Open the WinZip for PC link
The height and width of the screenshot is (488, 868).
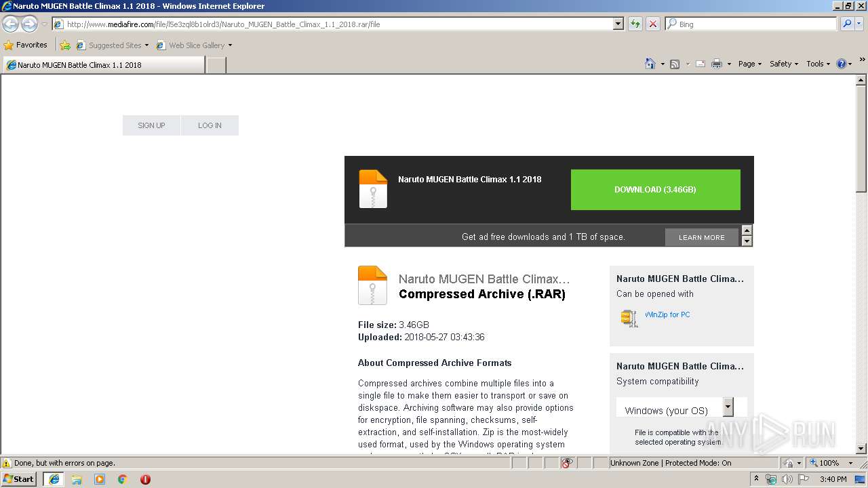(667, 314)
